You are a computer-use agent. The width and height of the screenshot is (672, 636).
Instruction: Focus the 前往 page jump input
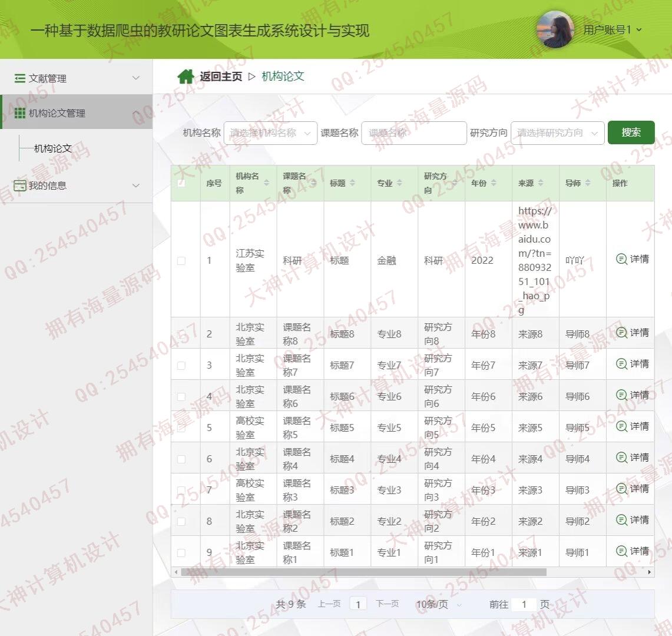click(x=524, y=604)
